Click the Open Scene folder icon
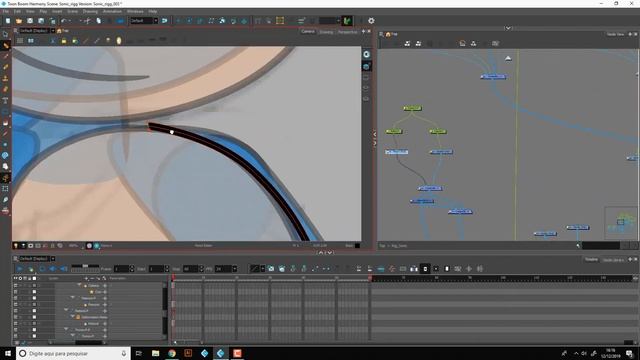Image resolution: width=640 pixels, height=360 pixels. tap(19, 21)
